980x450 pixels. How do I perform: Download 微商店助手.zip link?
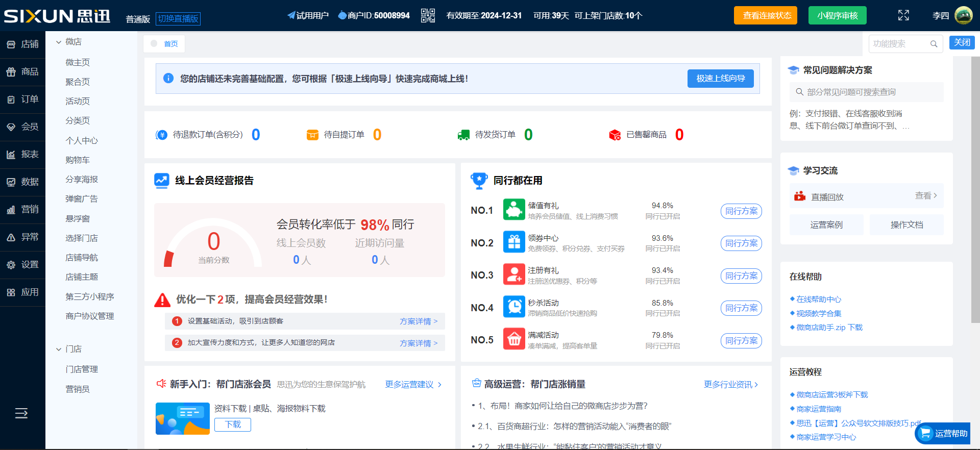(829, 328)
